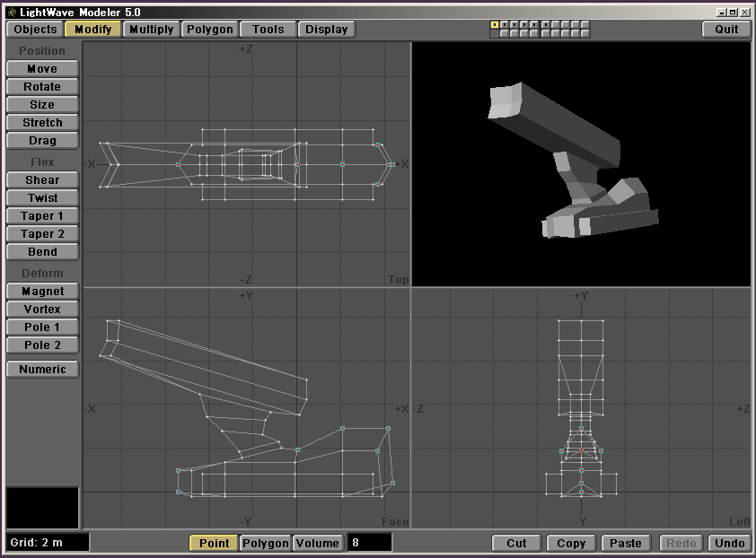The width and height of the screenshot is (756, 558).
Task: Pick the Twist flex tool
Action: [42, 198]
